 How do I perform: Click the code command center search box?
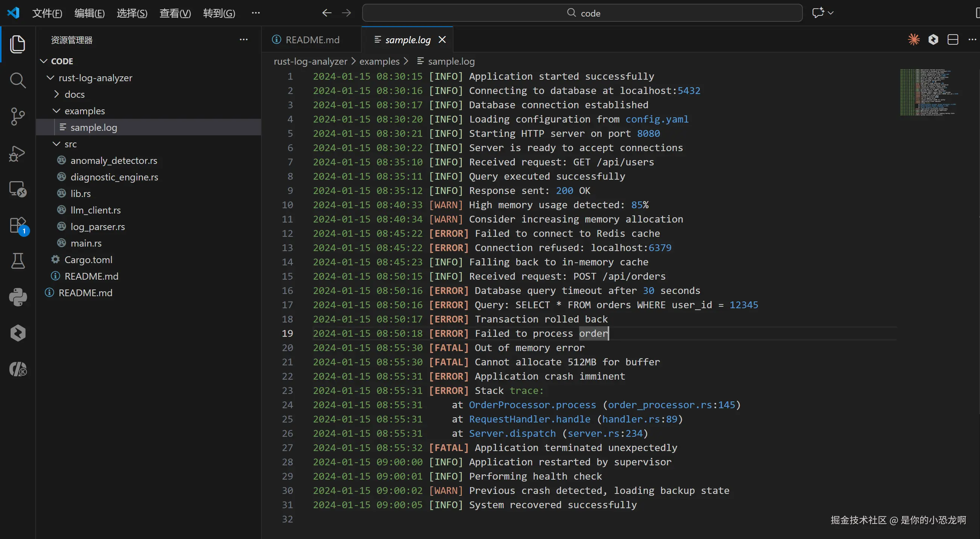tap(582, 13)
